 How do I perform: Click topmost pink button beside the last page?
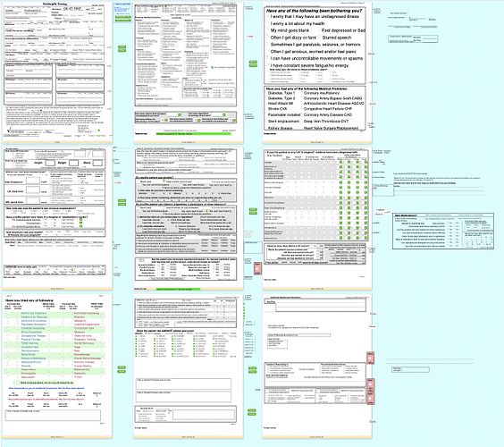(x=370, y=358)
